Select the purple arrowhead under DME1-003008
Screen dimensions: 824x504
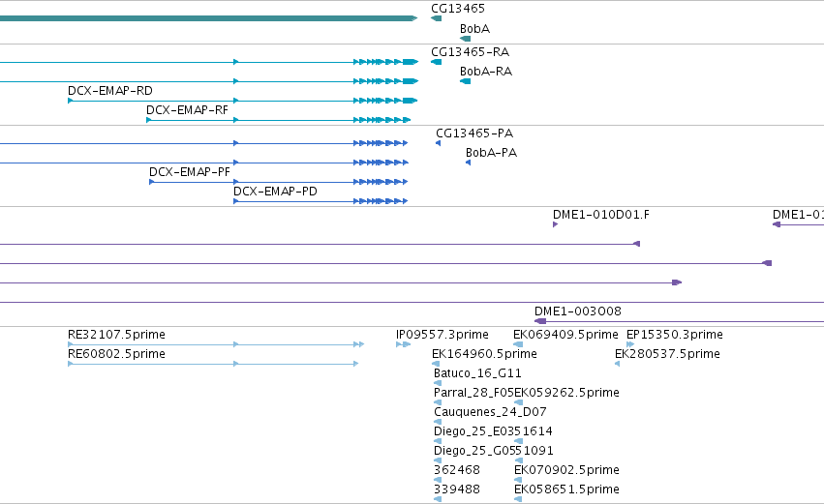pos(540,321)
